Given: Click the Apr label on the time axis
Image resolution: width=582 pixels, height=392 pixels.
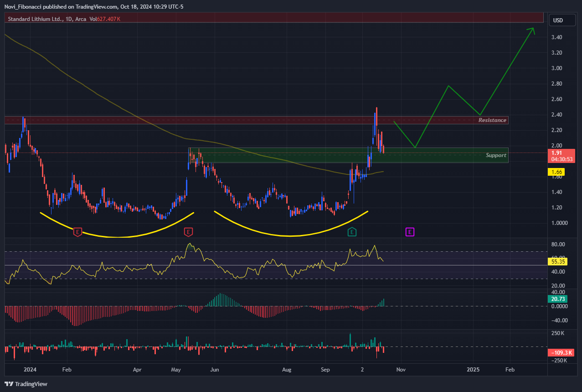Looking at the screenshot, I should 137,370.
